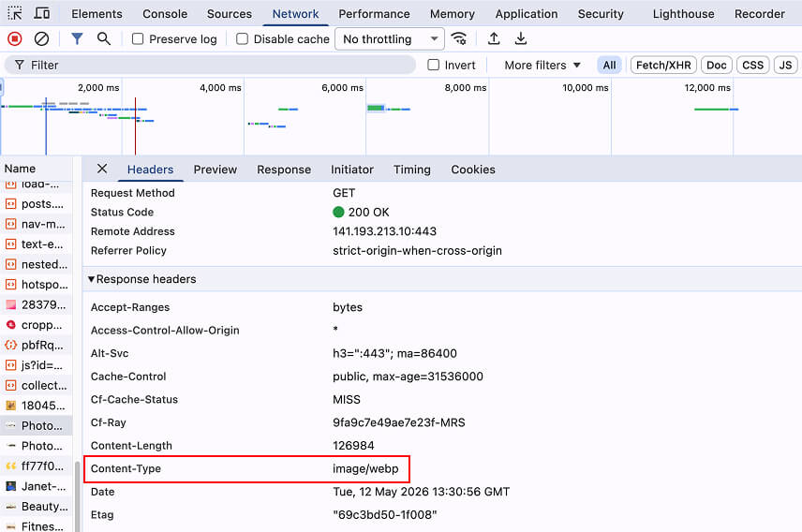Stop recording network log

click(15, 39)
